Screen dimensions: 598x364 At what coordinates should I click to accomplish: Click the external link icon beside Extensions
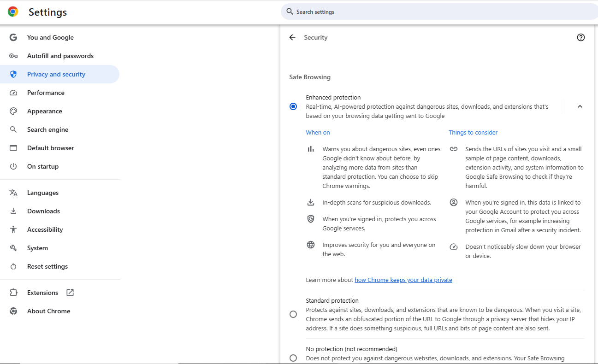70,293
